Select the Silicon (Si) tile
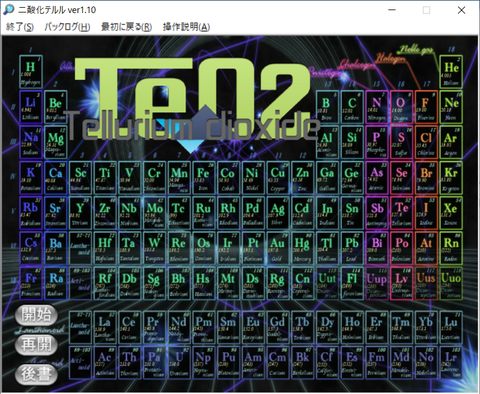Viewport: 480px width, 394px height. coord(352,142)
